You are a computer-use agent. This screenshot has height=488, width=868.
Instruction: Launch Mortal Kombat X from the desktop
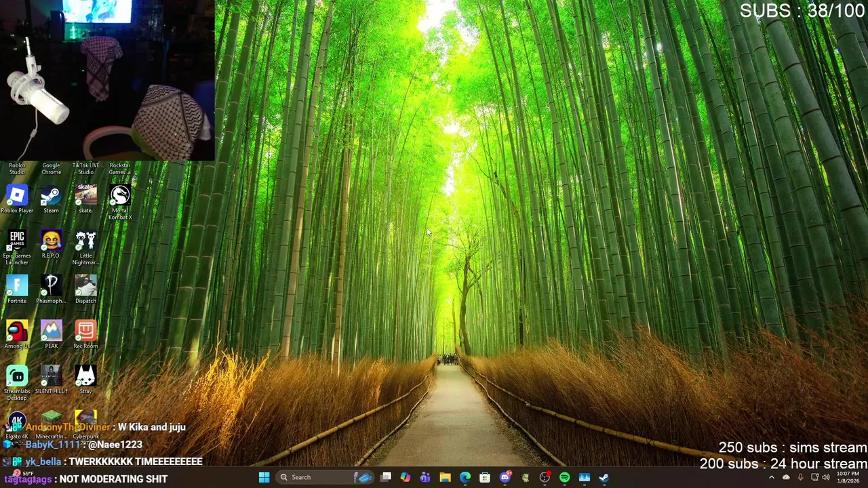click(x=120, y=202)
